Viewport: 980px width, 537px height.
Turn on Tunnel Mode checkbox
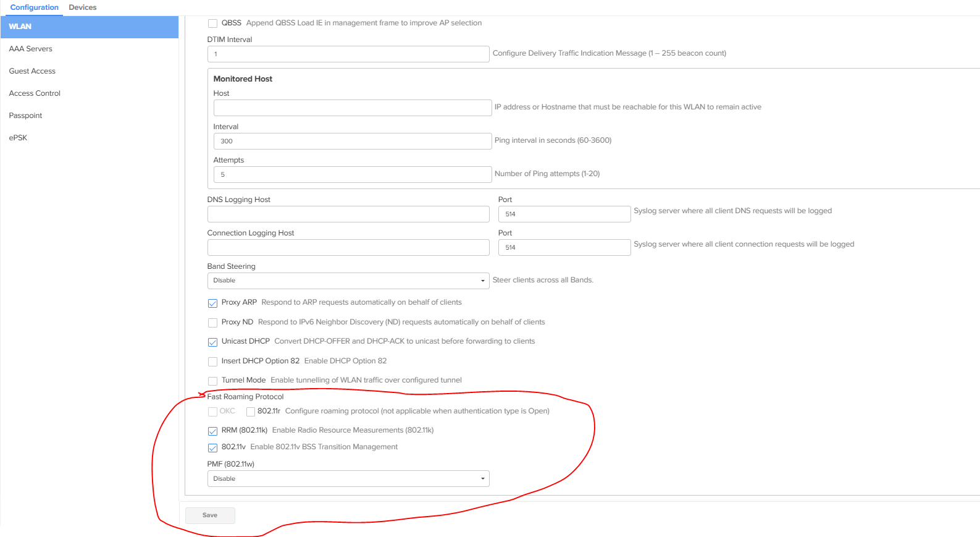pos(212,381)
